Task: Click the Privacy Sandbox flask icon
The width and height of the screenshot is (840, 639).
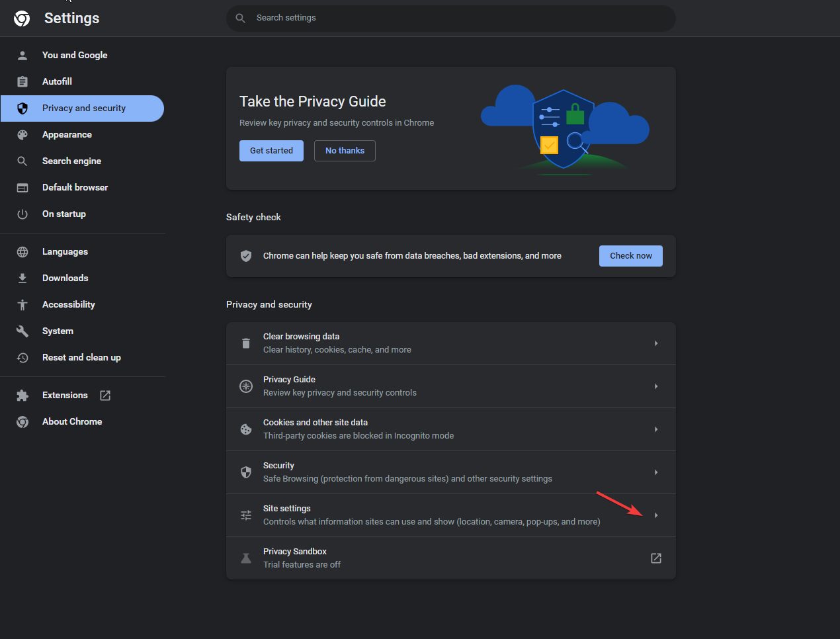Action: 246,558
